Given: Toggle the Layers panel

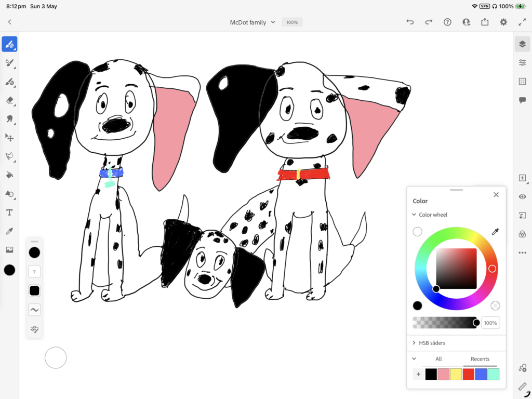Looking at the screenshot, I should click(x=523, y=44).
